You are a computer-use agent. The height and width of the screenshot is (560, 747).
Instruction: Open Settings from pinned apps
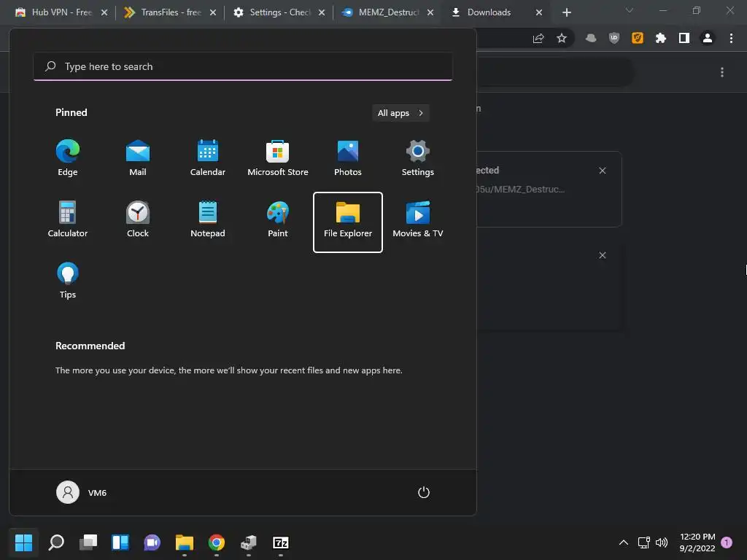[x=418, y=158]
